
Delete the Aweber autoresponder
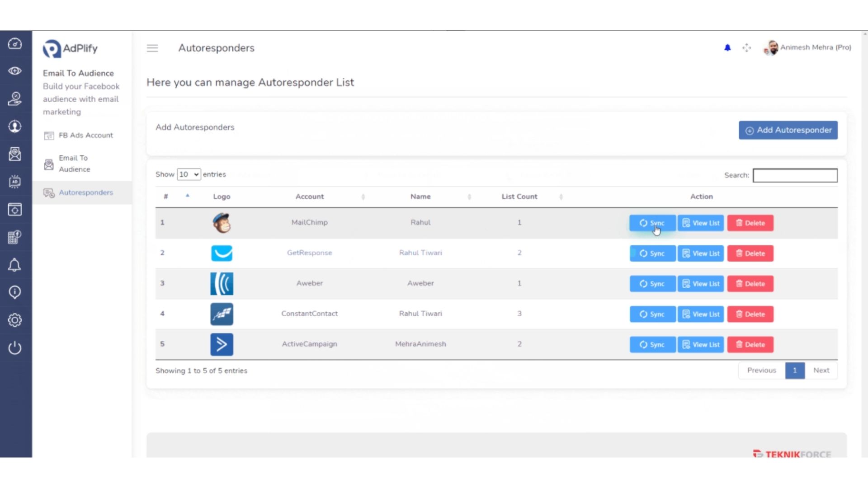pyautogui.click(x=750, y=284)
